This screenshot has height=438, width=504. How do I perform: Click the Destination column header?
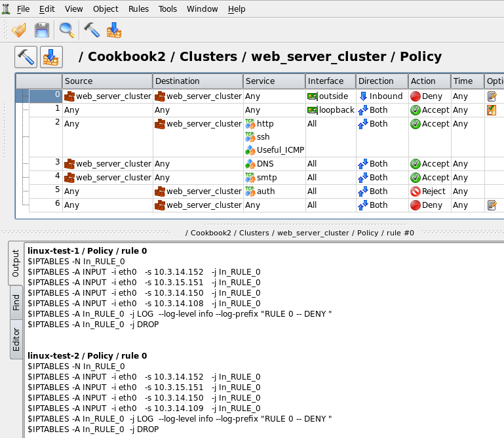tap(198, 81)
